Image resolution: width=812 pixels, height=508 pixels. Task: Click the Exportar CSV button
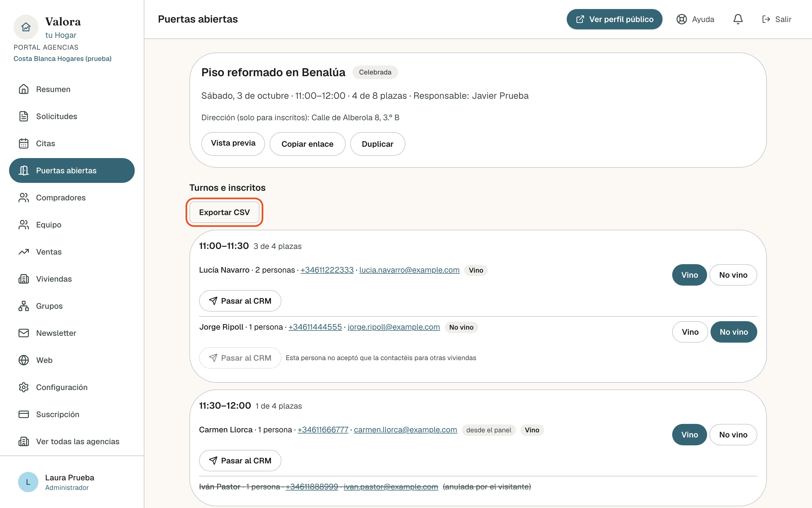click(224, 212)
